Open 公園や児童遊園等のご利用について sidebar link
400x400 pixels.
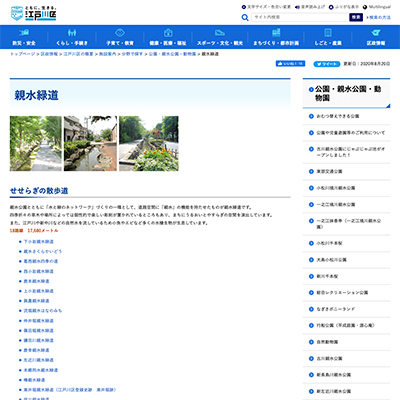351,133
